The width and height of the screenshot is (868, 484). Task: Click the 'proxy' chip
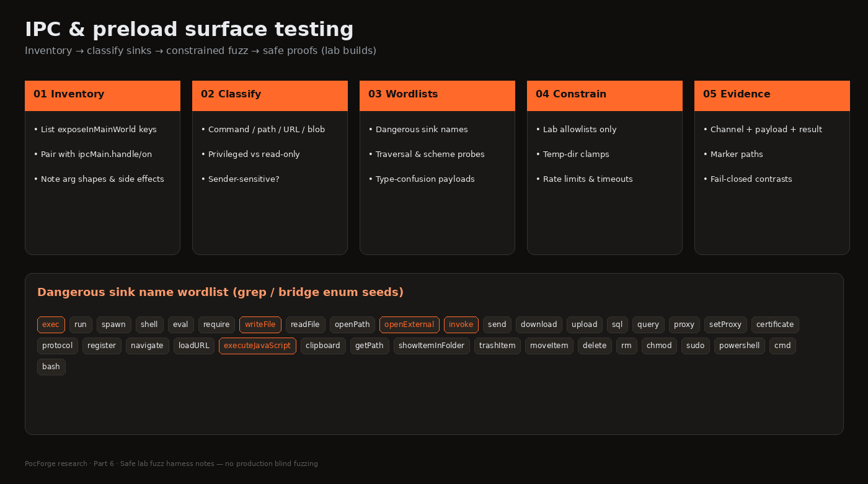(684, 325)
